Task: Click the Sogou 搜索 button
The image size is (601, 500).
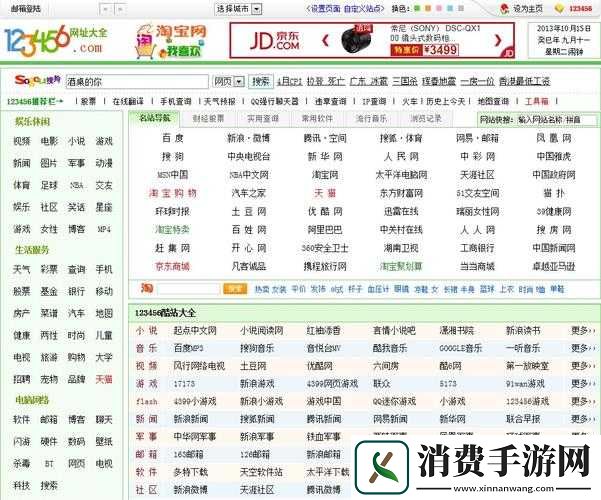Action: (261, 81)
